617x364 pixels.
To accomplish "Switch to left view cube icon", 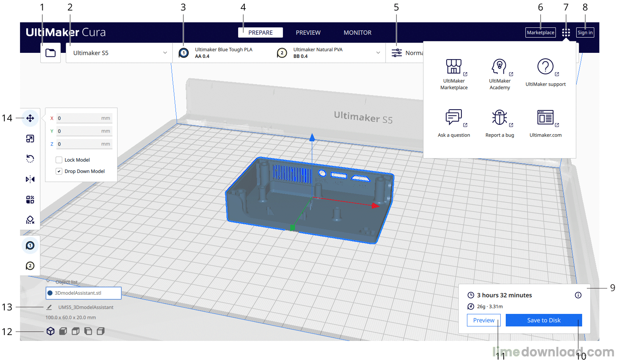I will pos(88,331).
